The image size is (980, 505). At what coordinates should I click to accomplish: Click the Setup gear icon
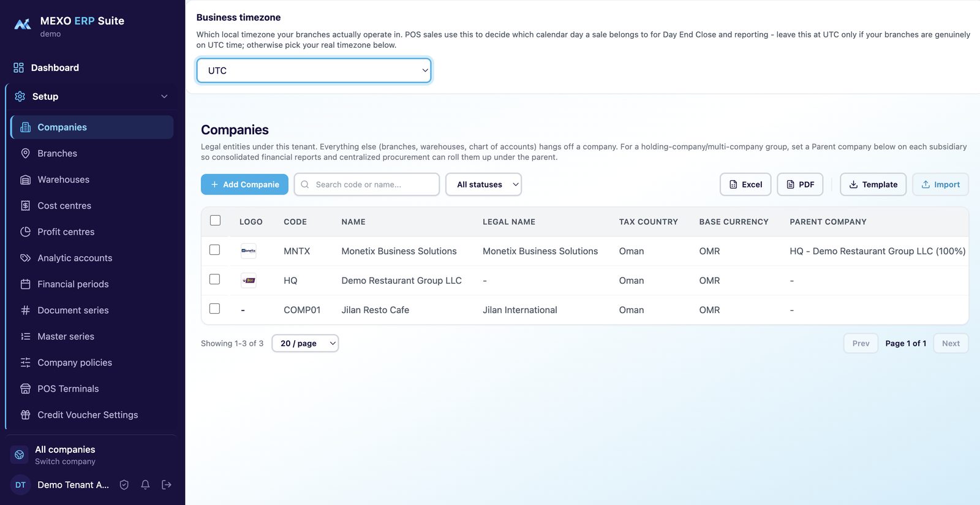20,96
